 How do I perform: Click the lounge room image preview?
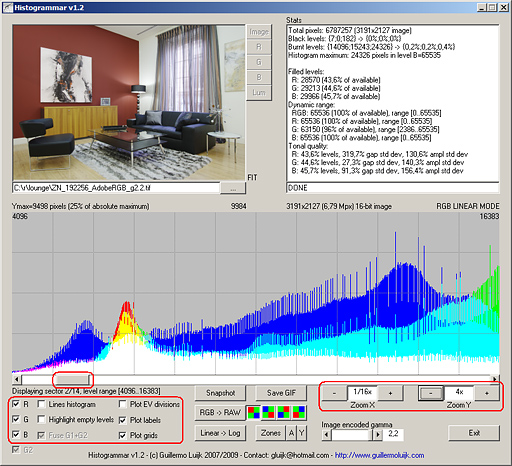[x=129, y=103]
